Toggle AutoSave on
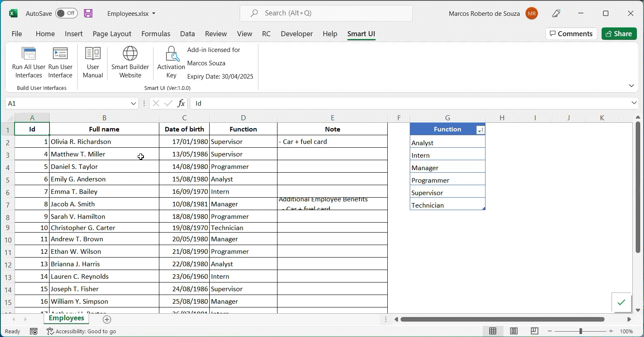 point(66,13)
